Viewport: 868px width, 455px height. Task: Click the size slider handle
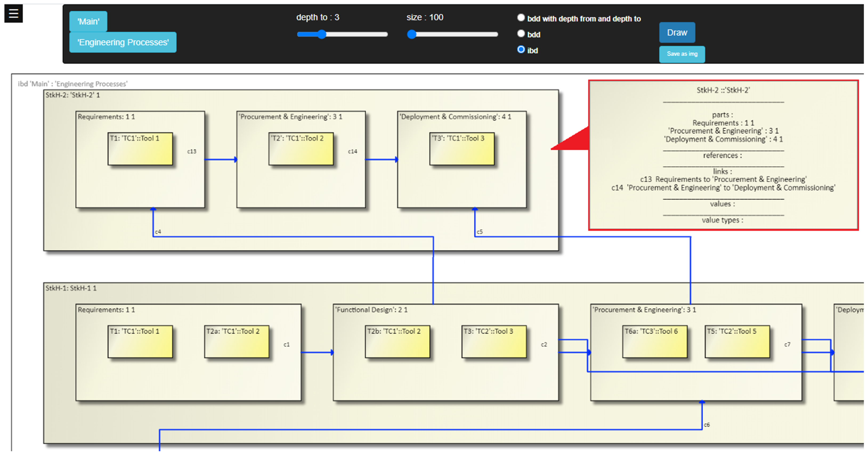(x=411, y=34)
